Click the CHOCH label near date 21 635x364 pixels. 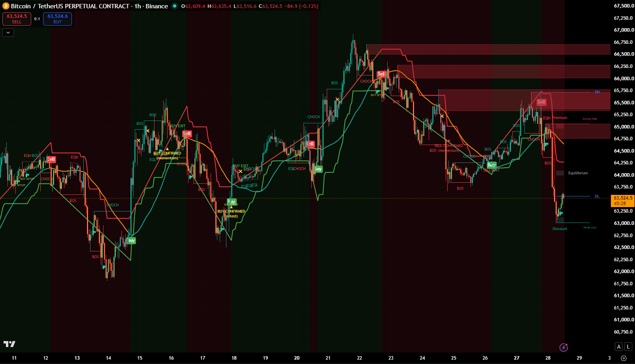pyautogui.click(x=314, y=117)
